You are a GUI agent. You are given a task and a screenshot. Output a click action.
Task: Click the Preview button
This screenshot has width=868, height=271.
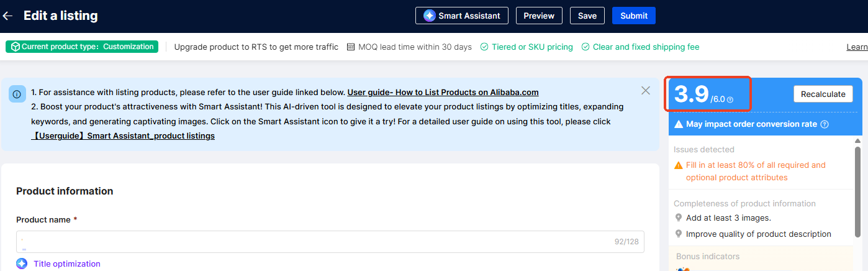(x=538, y=16)
